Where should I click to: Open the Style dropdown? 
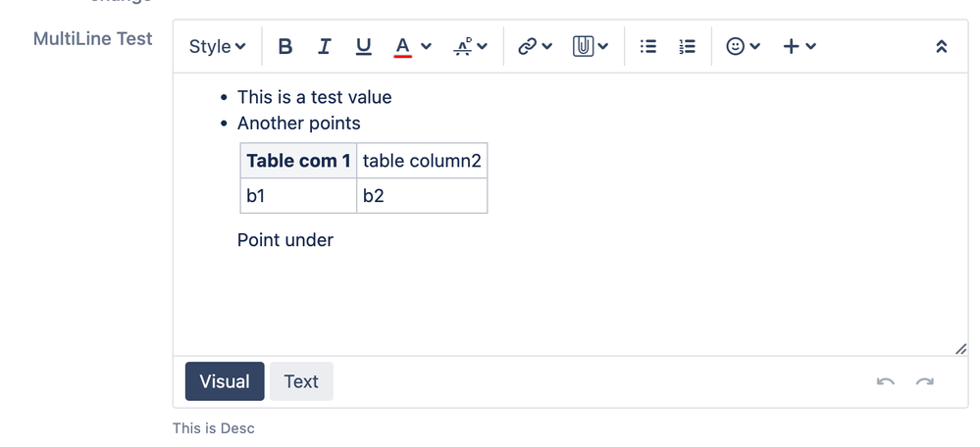(218, 46)
